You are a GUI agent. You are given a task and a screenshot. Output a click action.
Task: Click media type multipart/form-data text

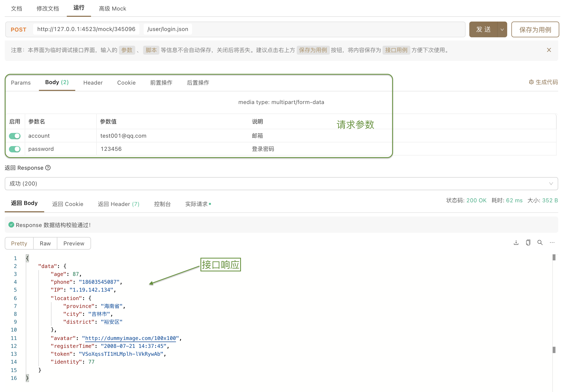coord(281,102)
